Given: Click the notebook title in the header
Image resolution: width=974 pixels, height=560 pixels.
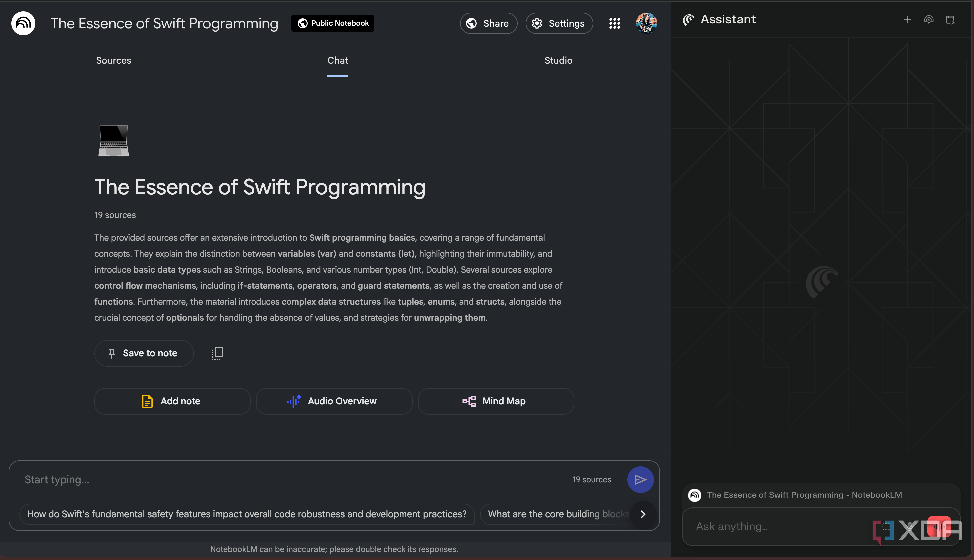Looking at the screenshot, I should (164, 23).
